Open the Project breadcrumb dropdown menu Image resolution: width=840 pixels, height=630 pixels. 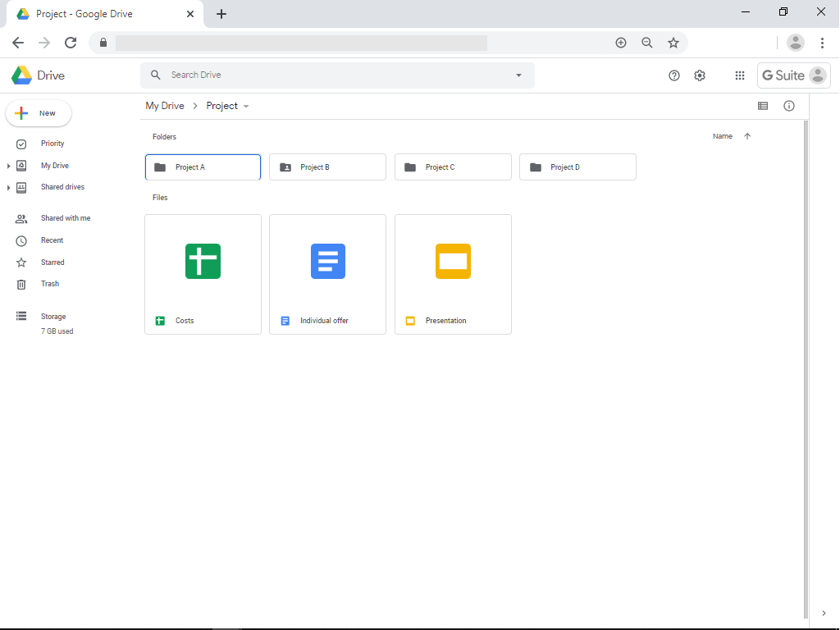(245, 105)
